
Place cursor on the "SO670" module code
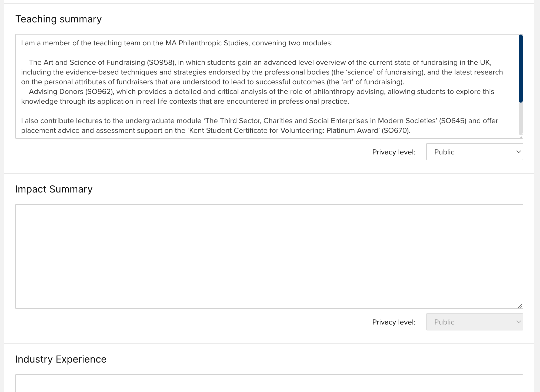(396, 131)
